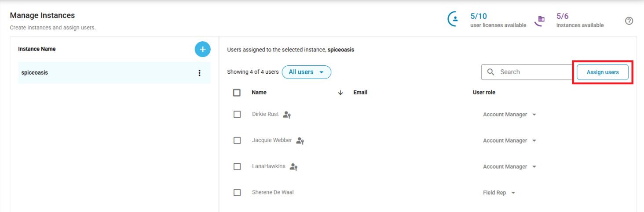Expand the All users filter dropdown
Screen dimensions: 644x212
coord(306,72)
